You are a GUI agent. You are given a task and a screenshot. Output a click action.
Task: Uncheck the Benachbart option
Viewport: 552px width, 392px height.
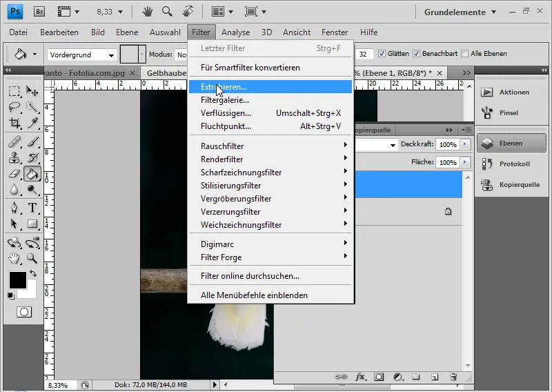pyautogui.click(x=416, y=54)
